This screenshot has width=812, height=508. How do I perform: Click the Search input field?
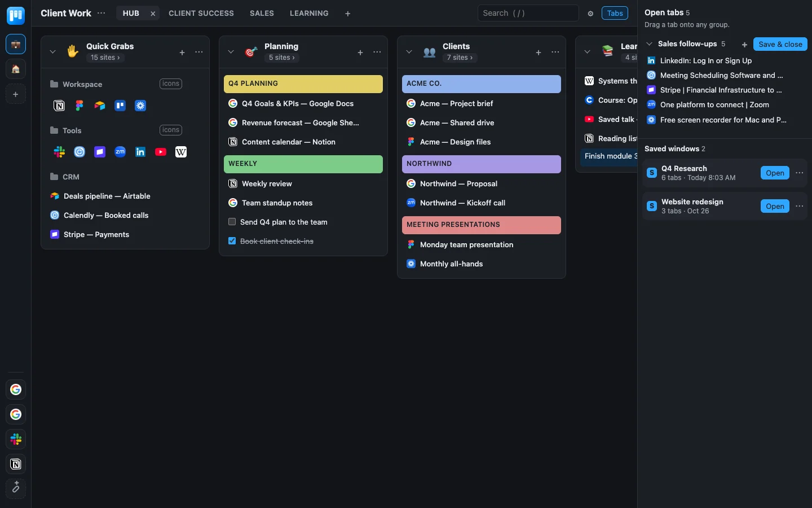click(x=528, y=13)
